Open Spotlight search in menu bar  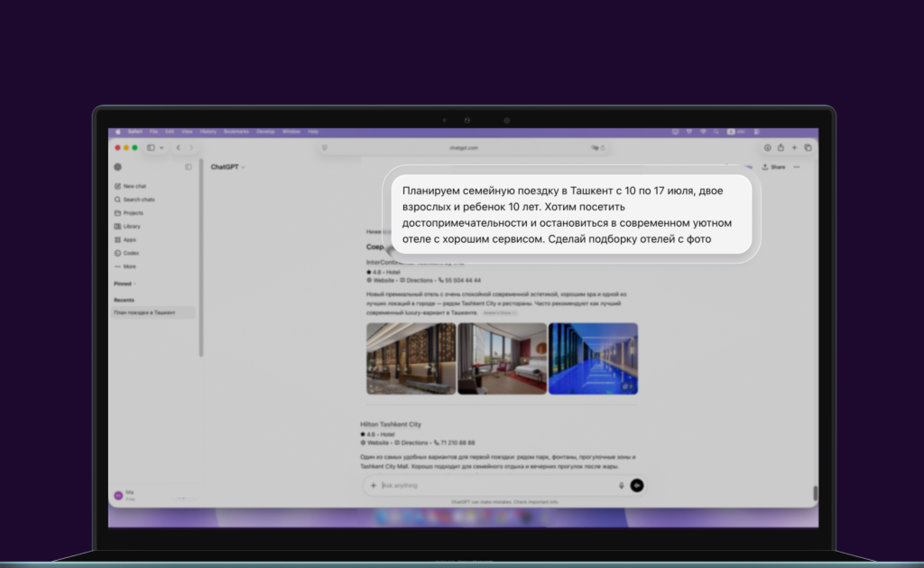(716, 132)
